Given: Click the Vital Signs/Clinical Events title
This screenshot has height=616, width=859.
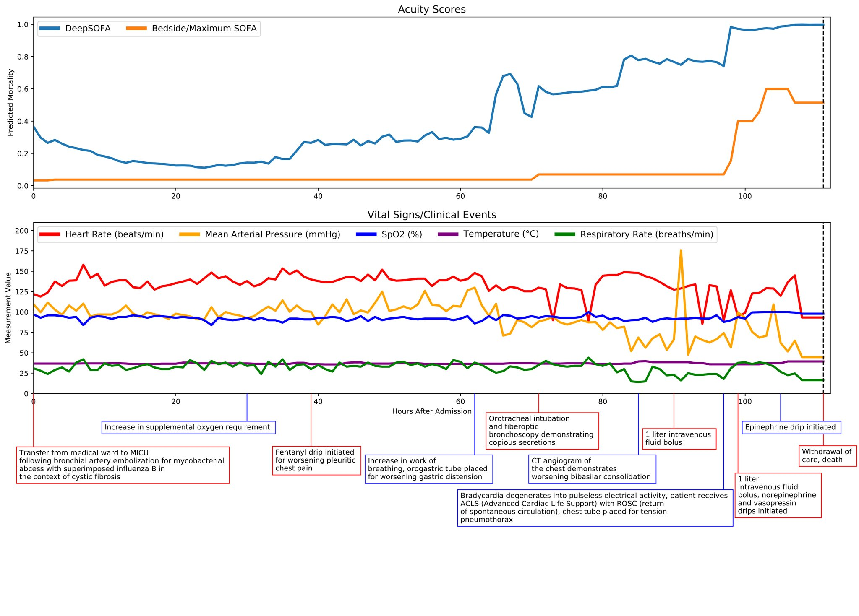Looking at the screenshot, I should pyautogui.click(x=431, y=215).
